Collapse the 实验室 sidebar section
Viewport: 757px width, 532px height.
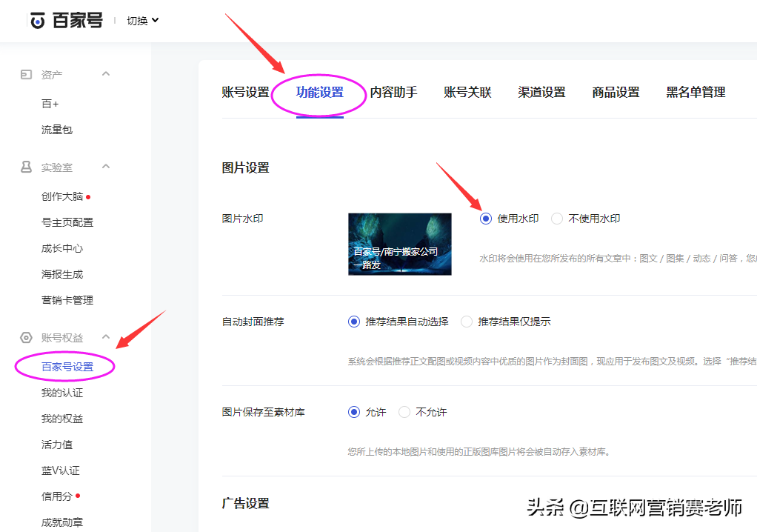click(x=106, y=167)
